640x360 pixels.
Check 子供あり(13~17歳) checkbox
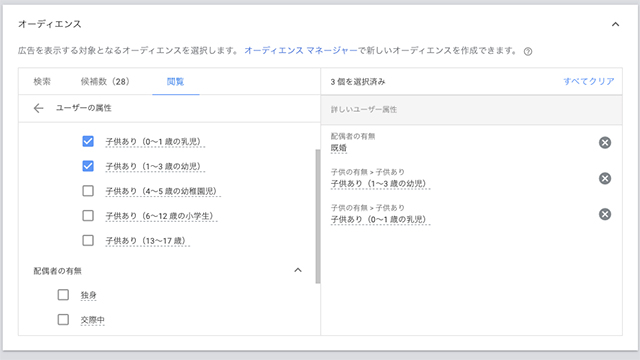coord(88,240)
